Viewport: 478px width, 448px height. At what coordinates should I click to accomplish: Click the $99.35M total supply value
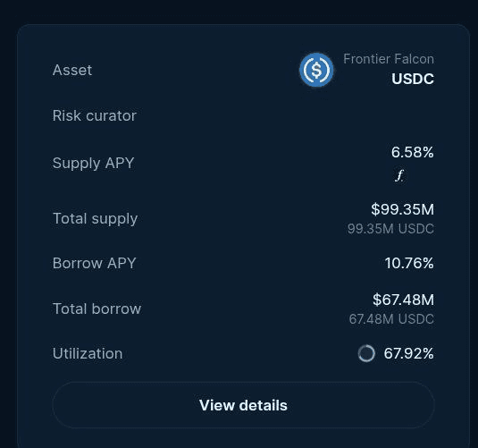coord(402,209)
